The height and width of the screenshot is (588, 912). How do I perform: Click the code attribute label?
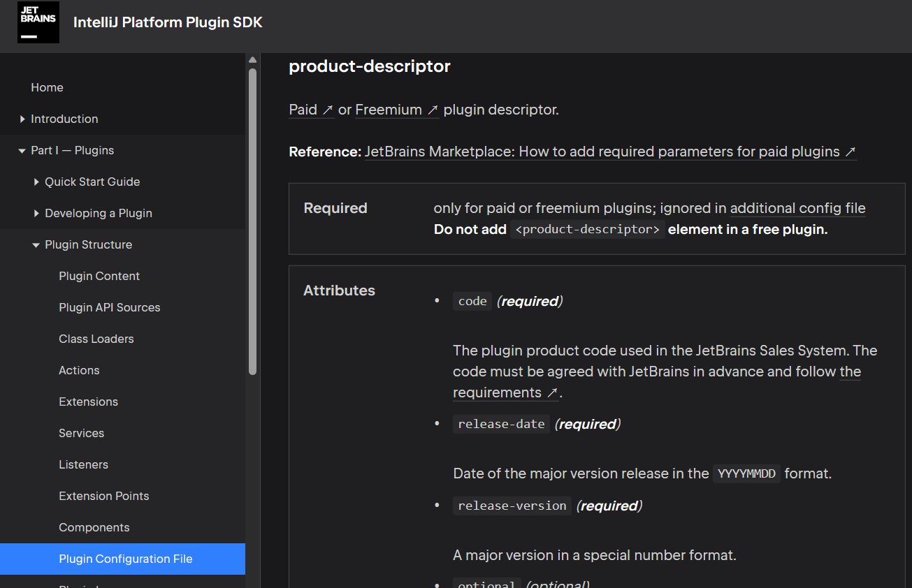pos(472,301)
